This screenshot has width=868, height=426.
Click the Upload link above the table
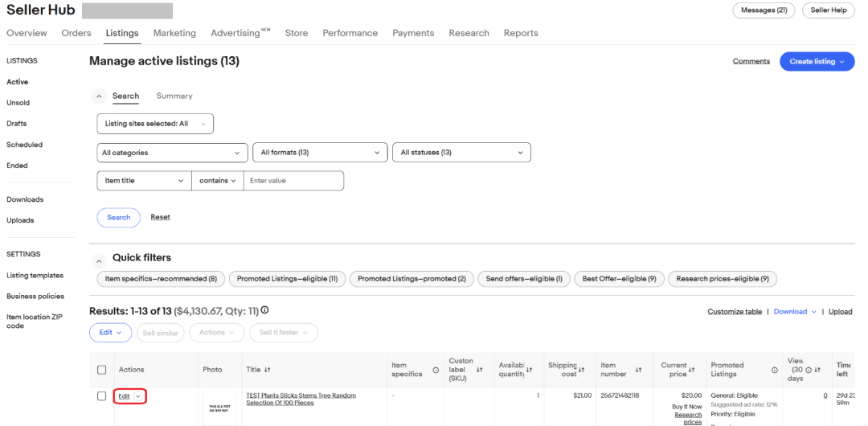coord(841,312)
